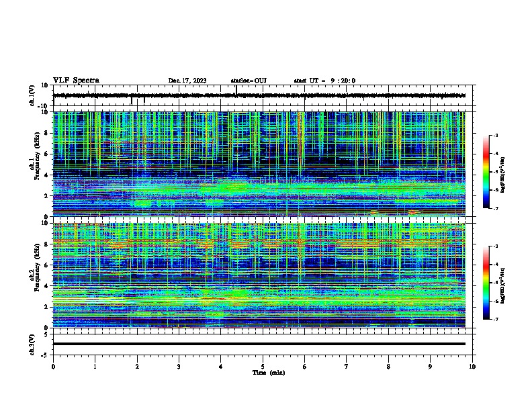Viewport: 532px width, 411px height.
Task: Click the '-3' label on ch.1 color bar
Action: coord(496,135)
